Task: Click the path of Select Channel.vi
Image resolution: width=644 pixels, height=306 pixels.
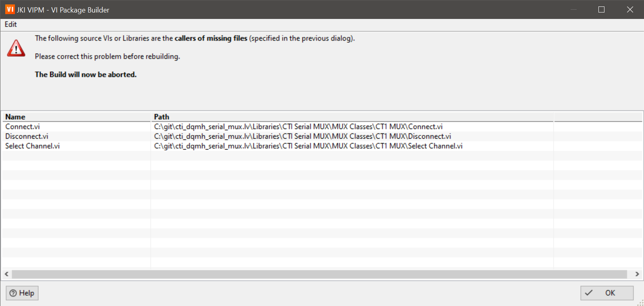Action: coord(308,146)
